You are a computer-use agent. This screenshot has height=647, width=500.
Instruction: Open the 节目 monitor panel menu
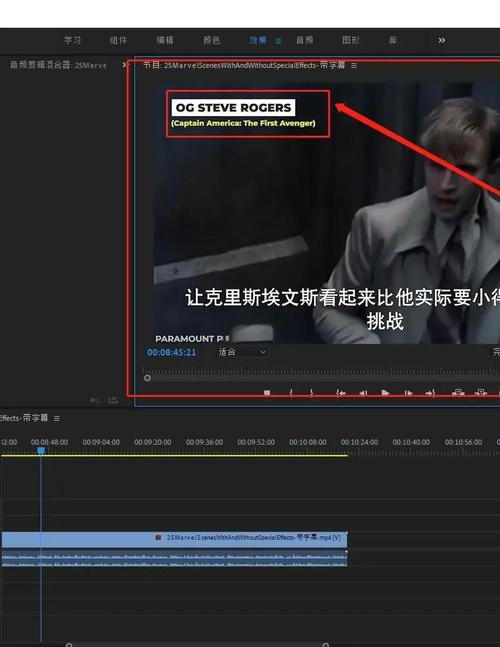pyautogui.click(x=354, y=65)
